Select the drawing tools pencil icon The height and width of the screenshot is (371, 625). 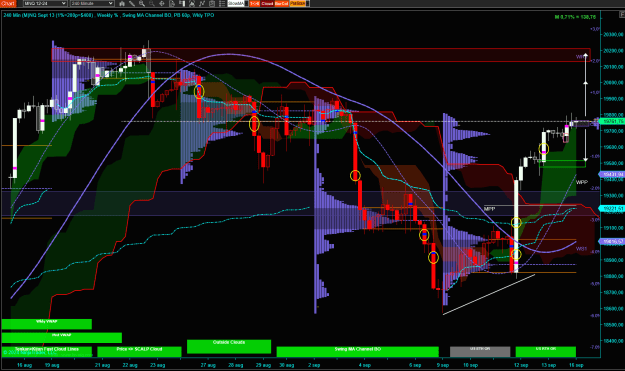point(132,4)
